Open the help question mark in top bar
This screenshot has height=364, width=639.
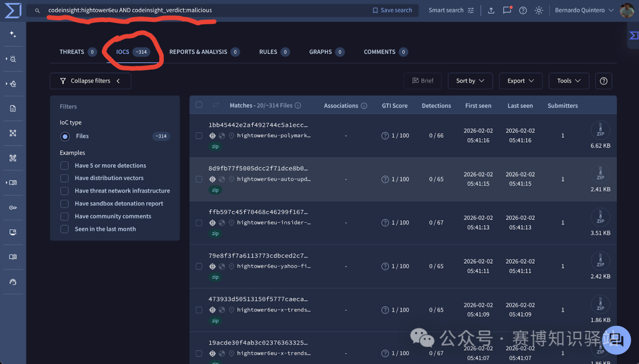(523, 11)
